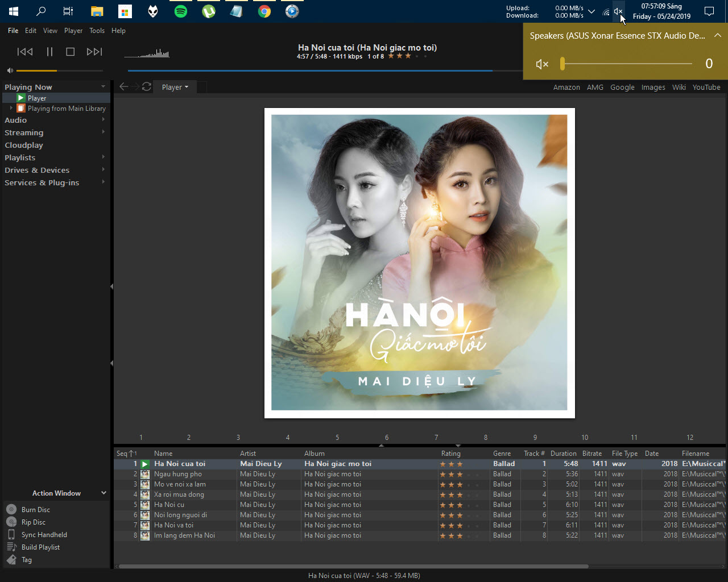The width and height of the screenshot is (728, 582).
Task: Open the AMG link
Action: tap(595, 87)
